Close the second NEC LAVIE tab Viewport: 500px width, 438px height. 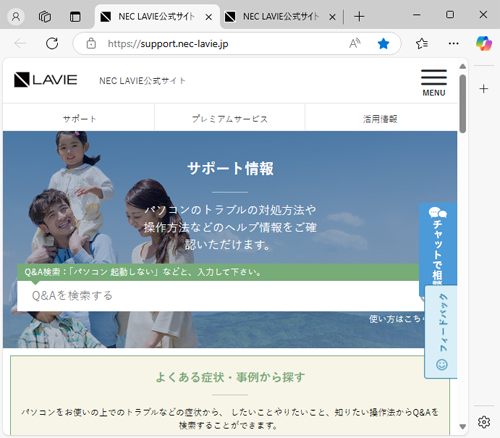tap(332, 17)
